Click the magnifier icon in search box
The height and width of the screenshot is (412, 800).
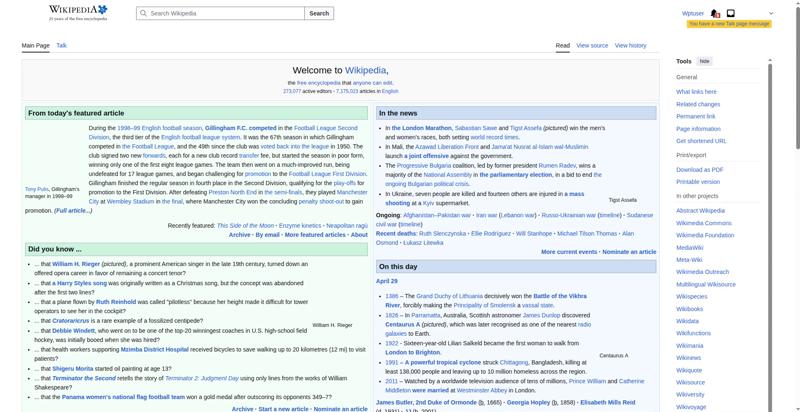coord(142,13)
